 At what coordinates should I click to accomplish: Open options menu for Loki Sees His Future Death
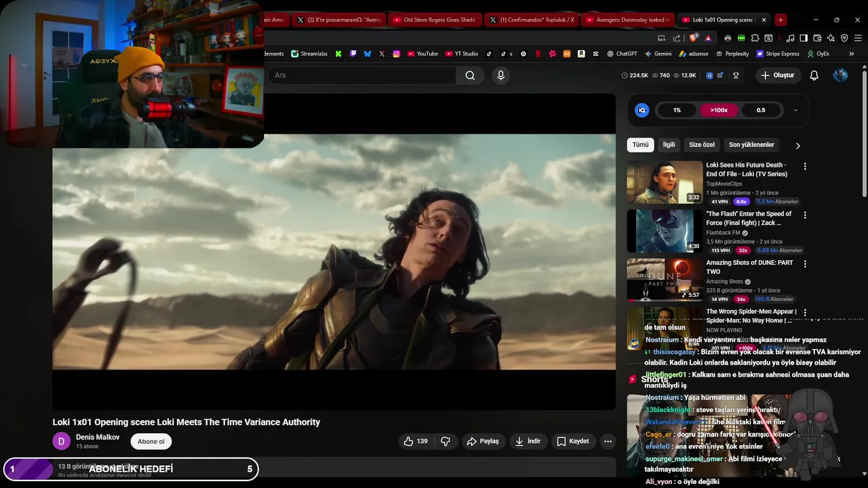[805, 166]
